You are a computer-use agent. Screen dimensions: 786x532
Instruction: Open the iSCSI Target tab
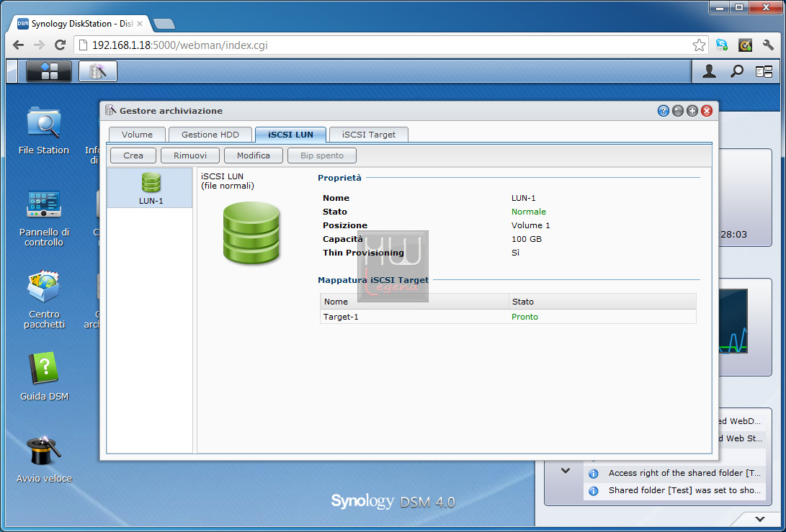pos(368,135)
